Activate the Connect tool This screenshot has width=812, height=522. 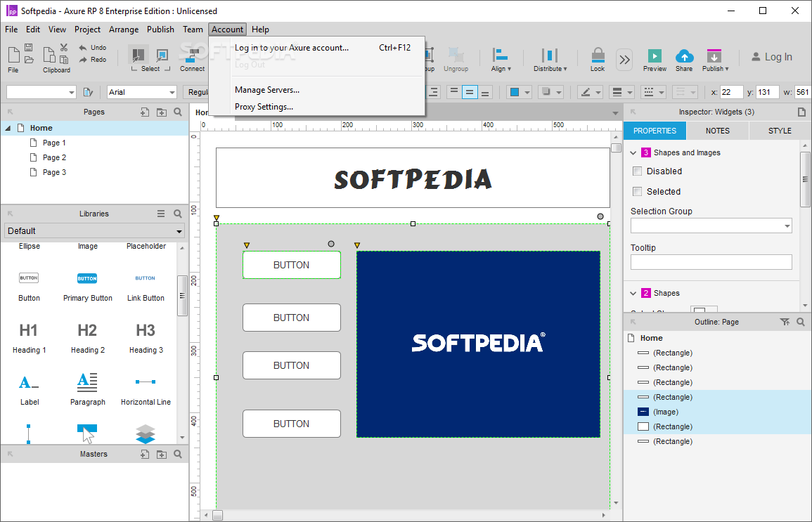pos(192,60)
